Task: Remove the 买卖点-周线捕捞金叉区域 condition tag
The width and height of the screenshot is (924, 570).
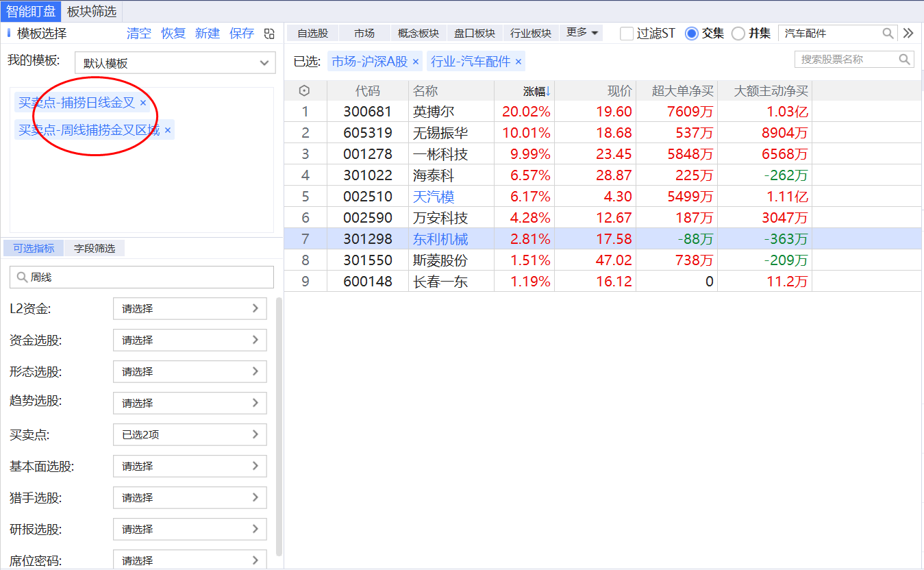Action: [x=168, y=130]
